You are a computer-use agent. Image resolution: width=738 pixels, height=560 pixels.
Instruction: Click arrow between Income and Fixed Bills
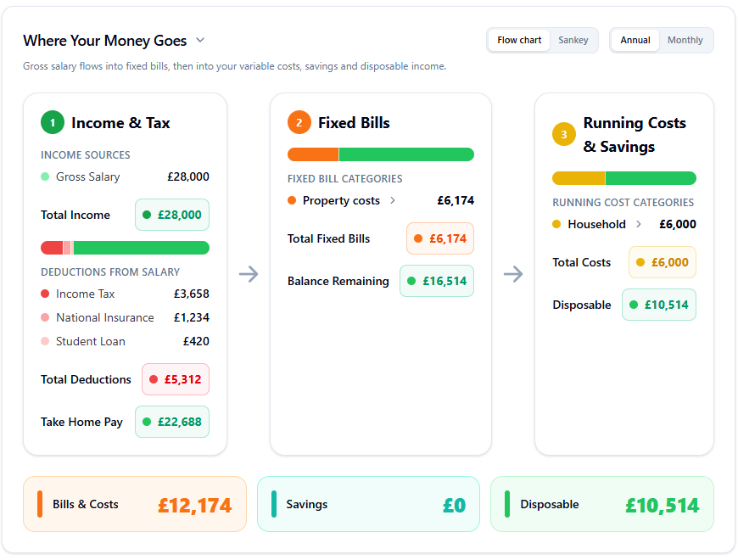pos(249,274)
